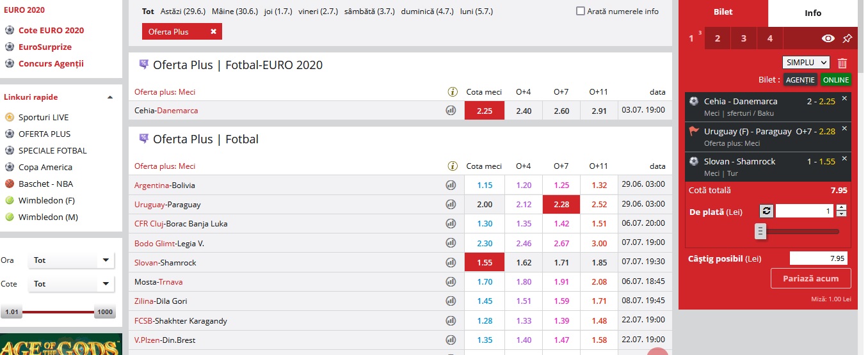Viewport: 868px width, 355px height.
Task: Open EuroSurprize link
Action: pos(45,47)
